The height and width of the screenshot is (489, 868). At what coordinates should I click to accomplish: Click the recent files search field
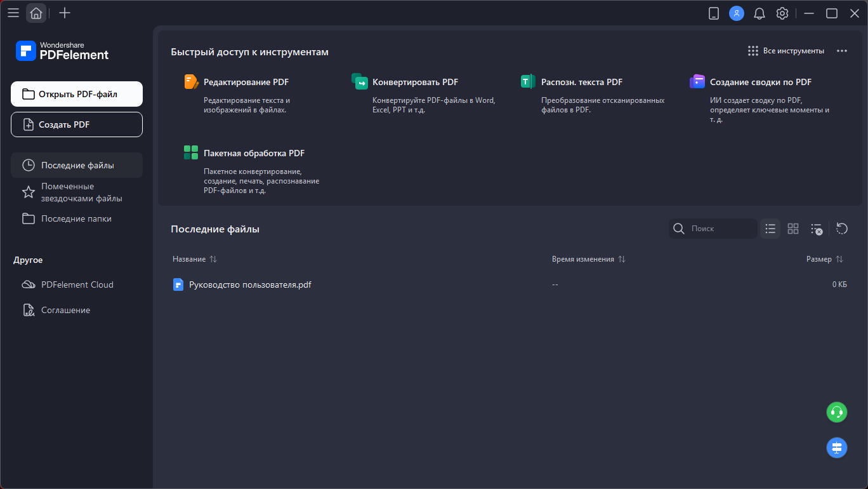pos(720,229)
